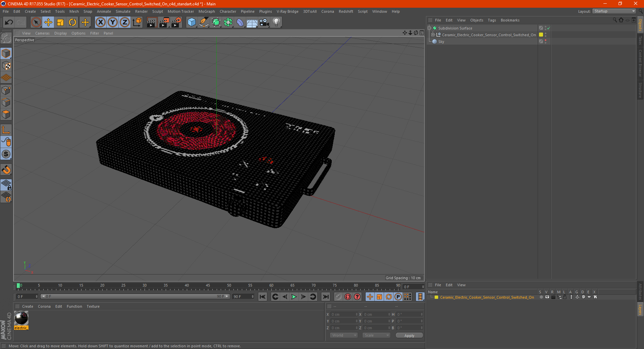Go to end of animation
This screenshot has width=644, height=349.
pos(326,297)
